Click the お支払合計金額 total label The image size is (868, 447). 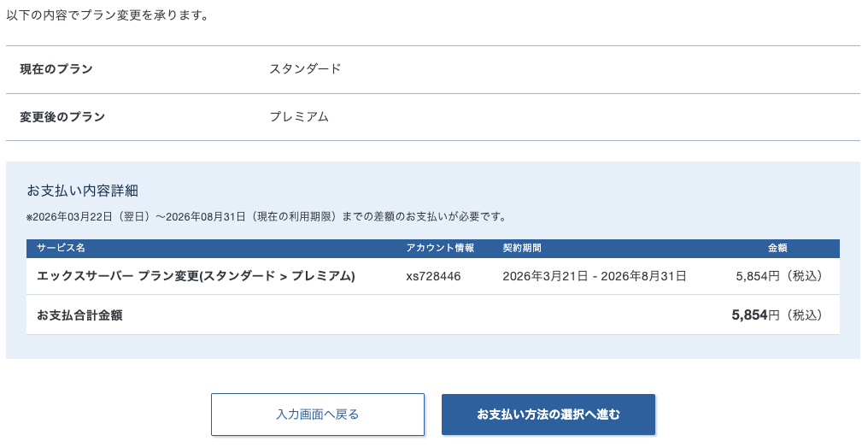coord(79,315)
